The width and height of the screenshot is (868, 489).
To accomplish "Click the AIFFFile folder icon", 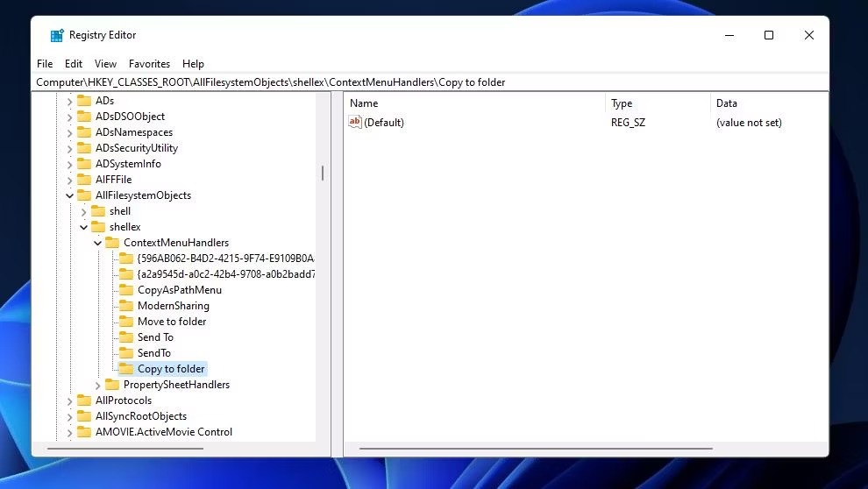I will 84,180.
